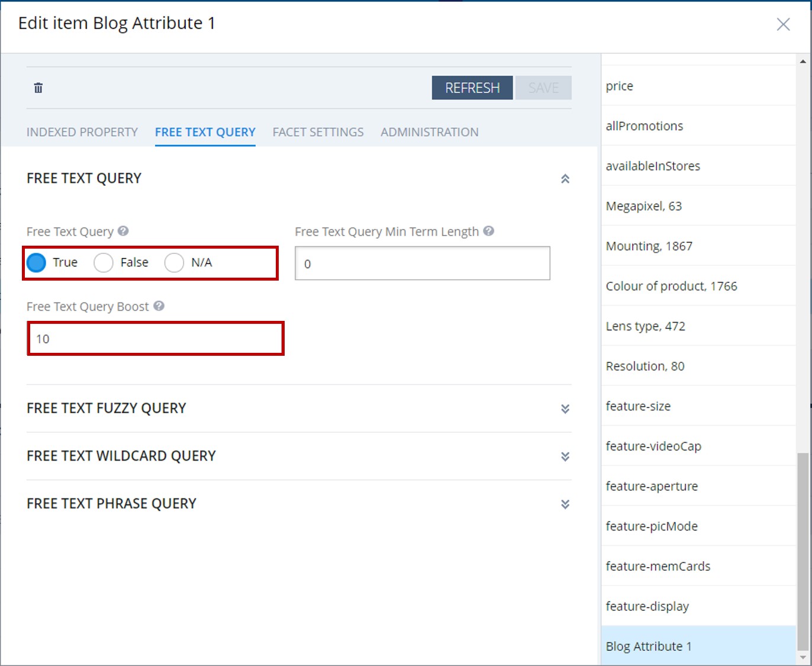The image size is (812, 666).
Task: Switch to the Indexed Property tab
Action: (82, 132)
